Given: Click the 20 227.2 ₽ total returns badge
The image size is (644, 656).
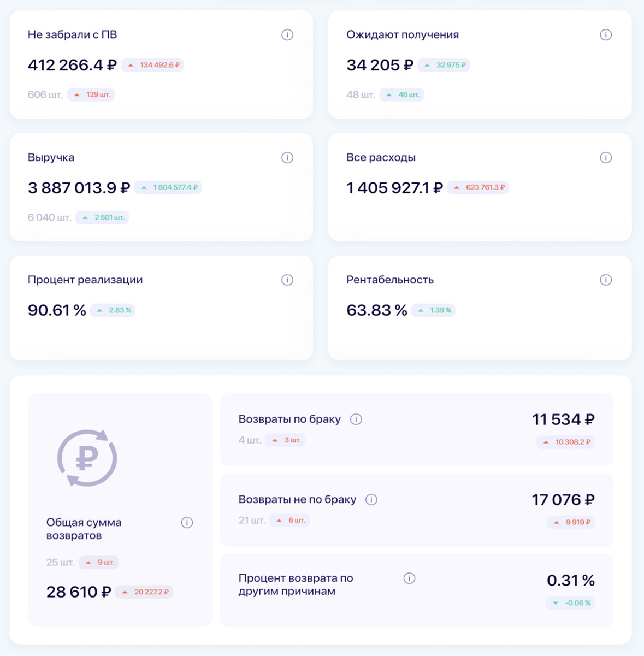Looking at the screenshot, I should tap(145, 592).
